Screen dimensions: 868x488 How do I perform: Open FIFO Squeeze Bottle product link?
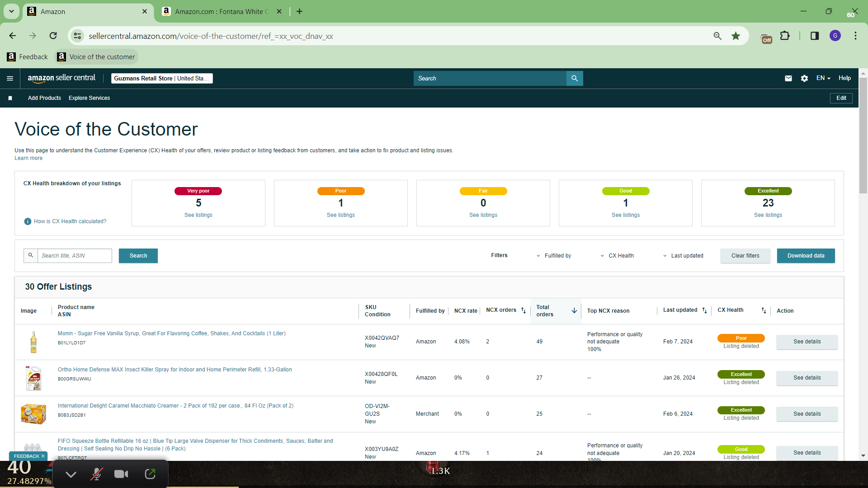(x=195, y=445)
